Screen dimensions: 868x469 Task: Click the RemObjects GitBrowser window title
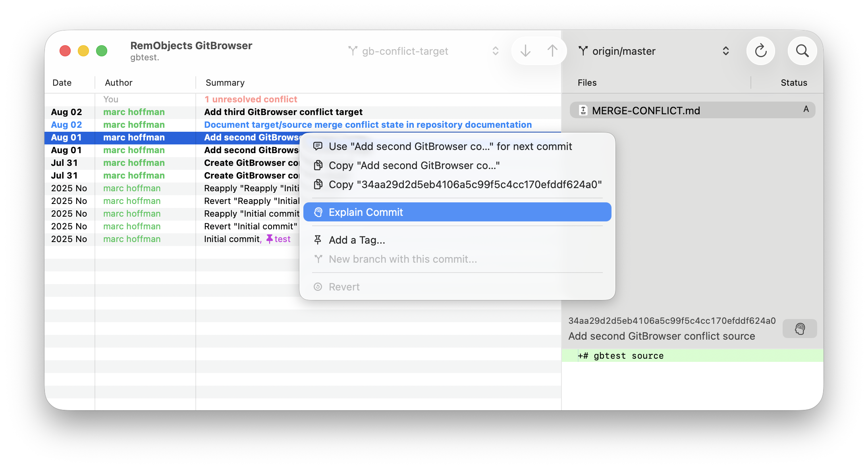pos(191,46)
